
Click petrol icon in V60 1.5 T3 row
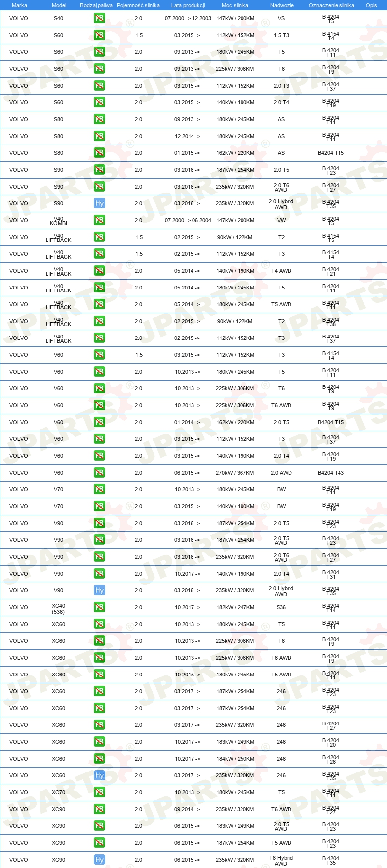tap(99, 355)
